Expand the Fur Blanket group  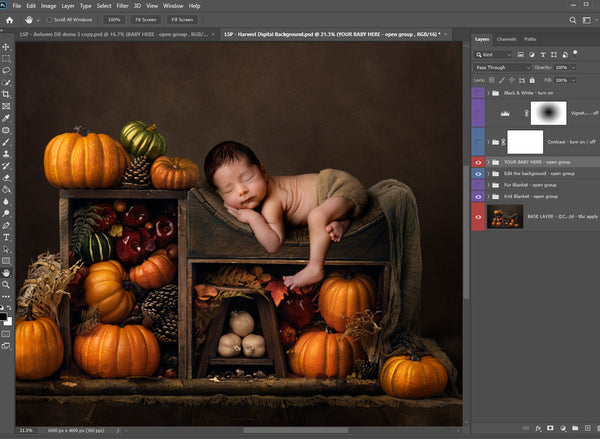[489, 185]
